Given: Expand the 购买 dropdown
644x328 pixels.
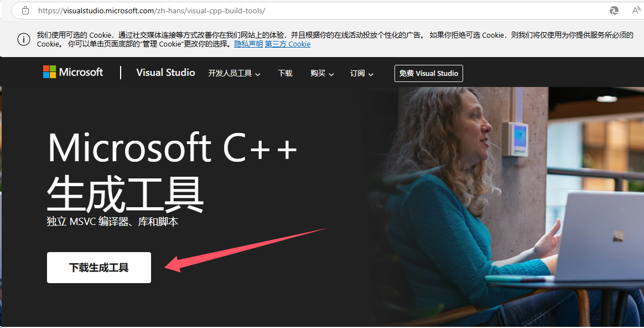Looking at the screenshot, I should [x=322, y=73].
